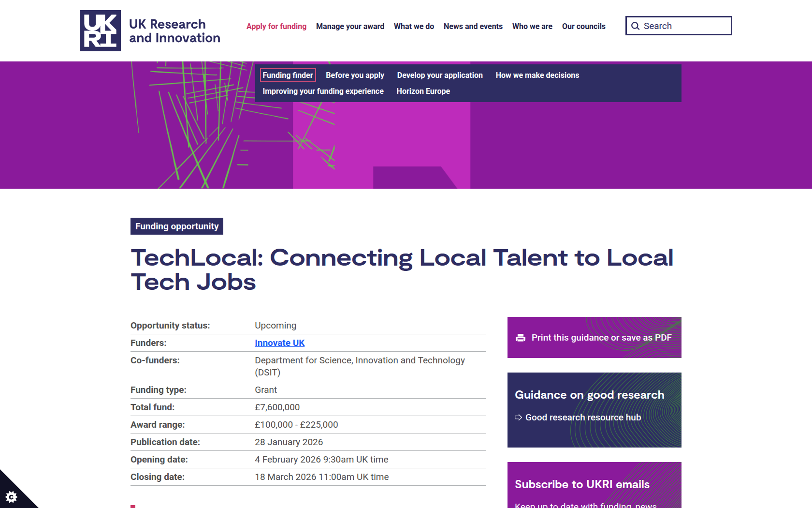The width and height of the screenshot is (812, 508).
Task: Open cookie settings gear icon
Action: tap(11, 496)
